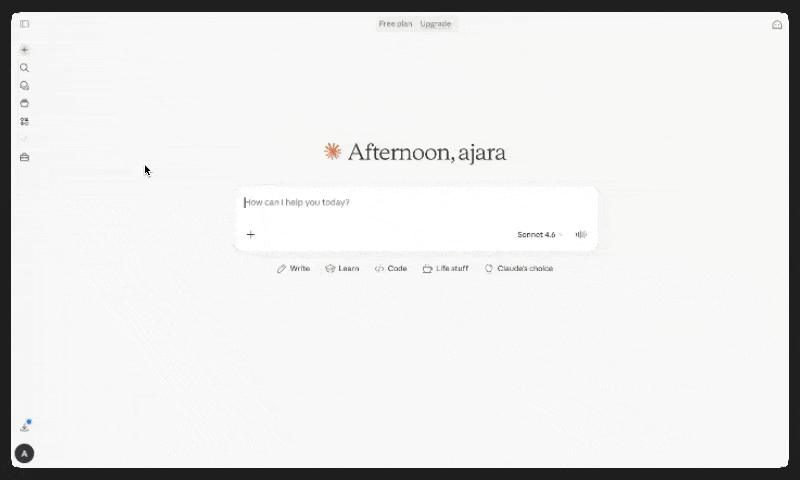Viewport: 800px width, 480px height.
Task: Choose the Life stuff suggestion chip
Action: (445, 268)
